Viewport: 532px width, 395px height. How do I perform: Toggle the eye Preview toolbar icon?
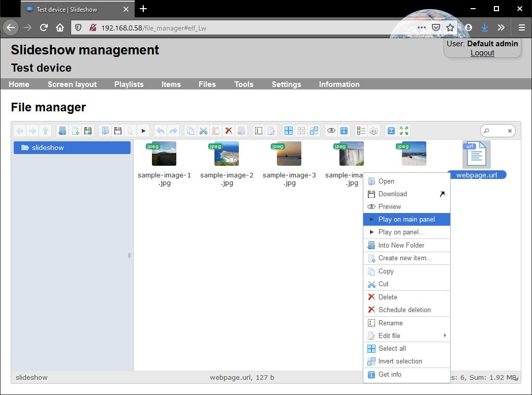click(331, 131)
